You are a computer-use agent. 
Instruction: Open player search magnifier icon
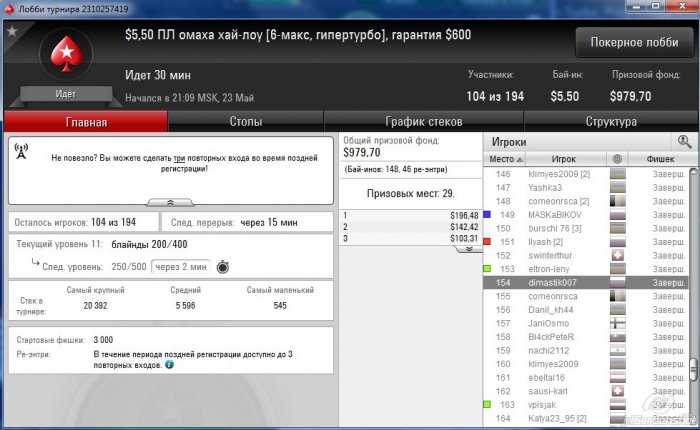pos(684,142)
